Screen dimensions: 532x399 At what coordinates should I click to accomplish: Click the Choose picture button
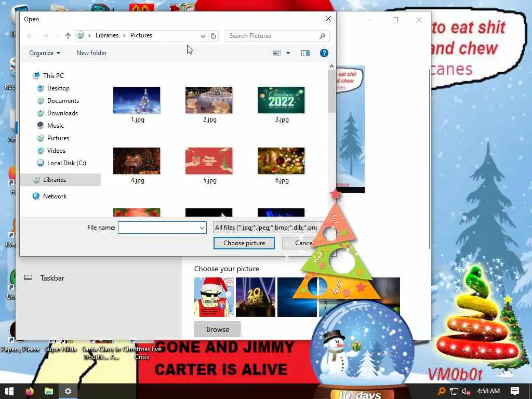click(244, 243)
